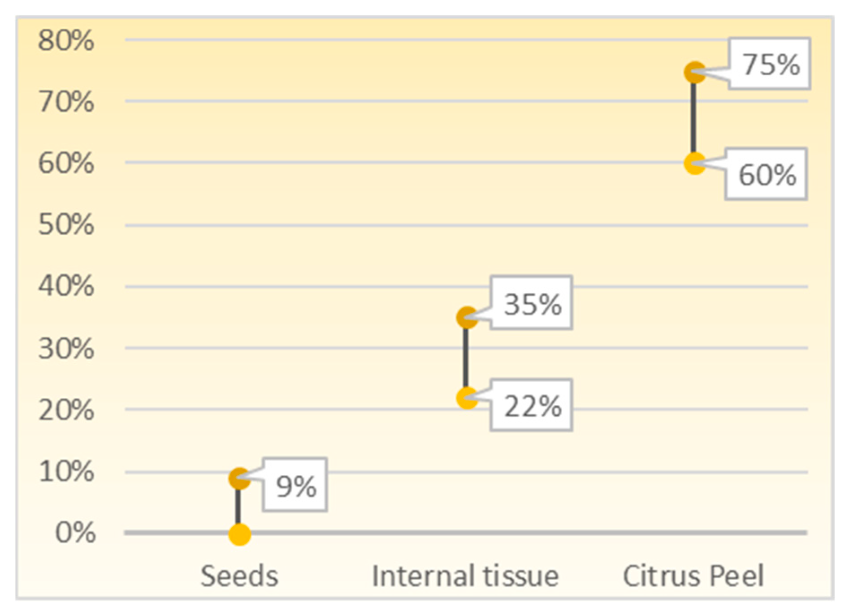This screenshot has width=845, height=616.
Task: Click the 0% vertical axis label
Action: (x=75, y=533)
